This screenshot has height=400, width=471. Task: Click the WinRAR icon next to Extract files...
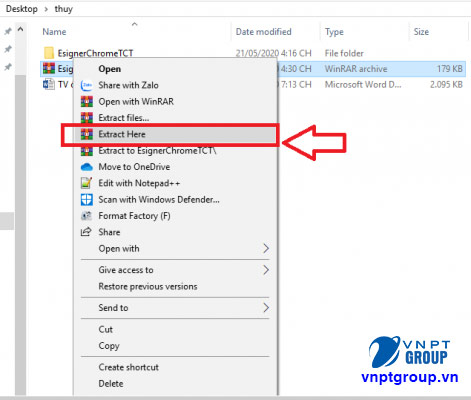[87, 118]
